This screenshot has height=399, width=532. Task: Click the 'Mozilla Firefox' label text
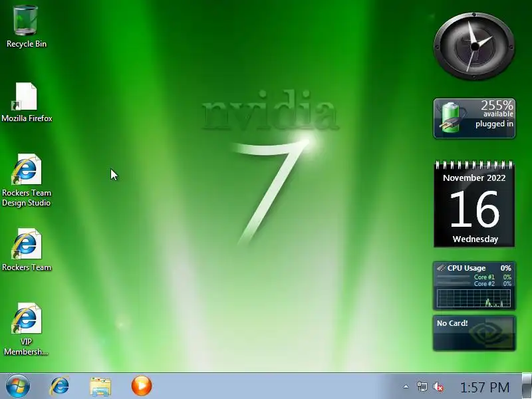(x=27, y=118)
